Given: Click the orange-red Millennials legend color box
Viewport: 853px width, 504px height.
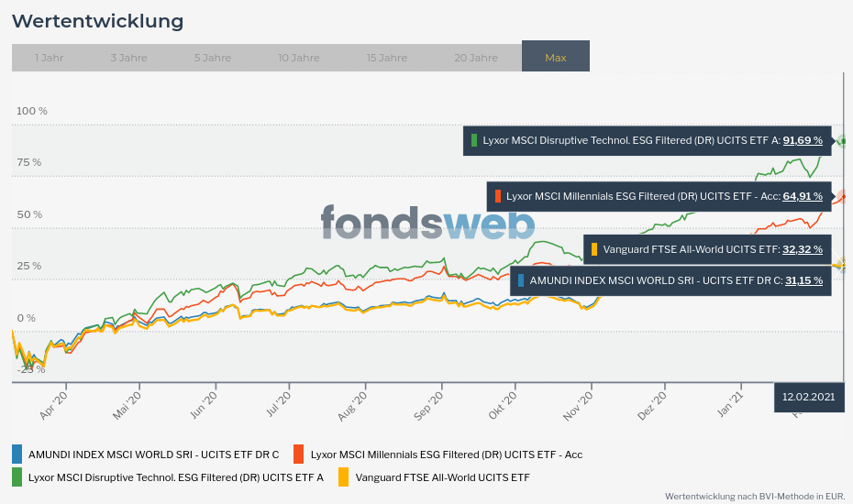Looking at the screenshot, I should click(298, 454).
